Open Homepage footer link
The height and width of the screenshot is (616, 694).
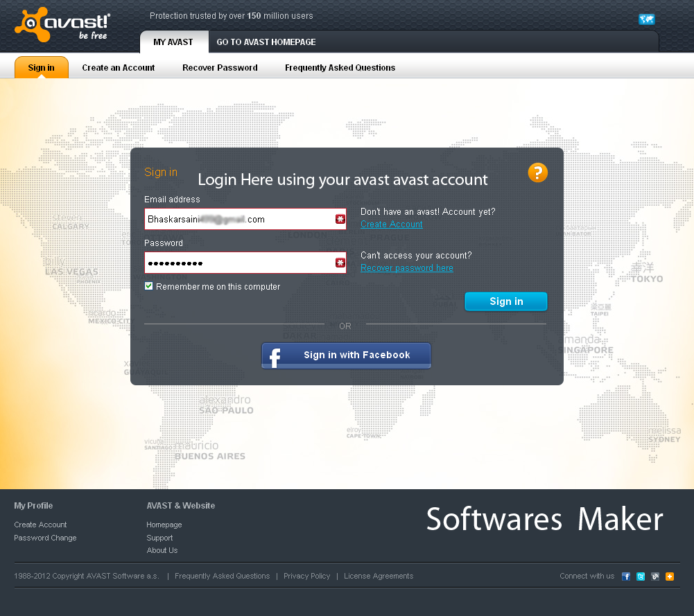[164, 525]
